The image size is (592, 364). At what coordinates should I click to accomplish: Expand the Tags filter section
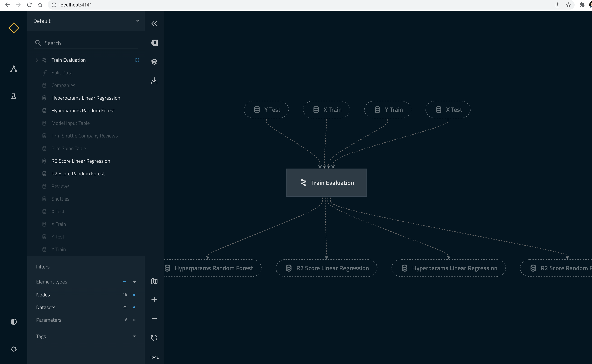[x=134, y=336]
